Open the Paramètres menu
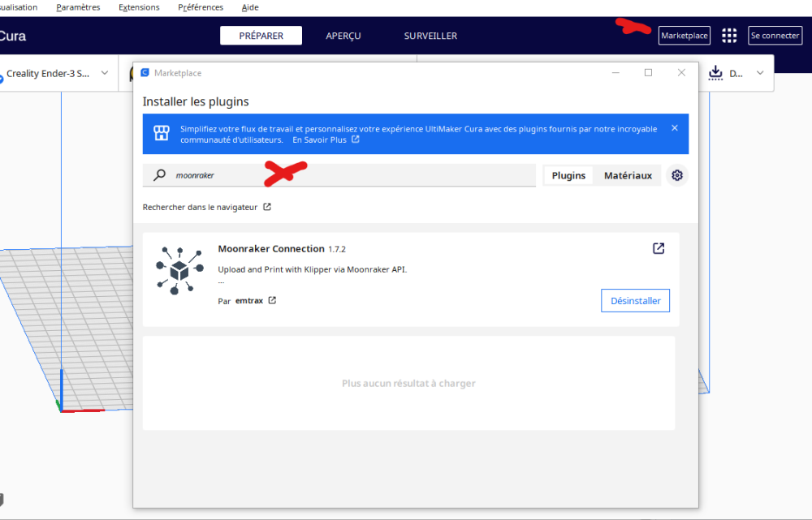The height and width of the screenshot is (520, 812). point(78,7)
